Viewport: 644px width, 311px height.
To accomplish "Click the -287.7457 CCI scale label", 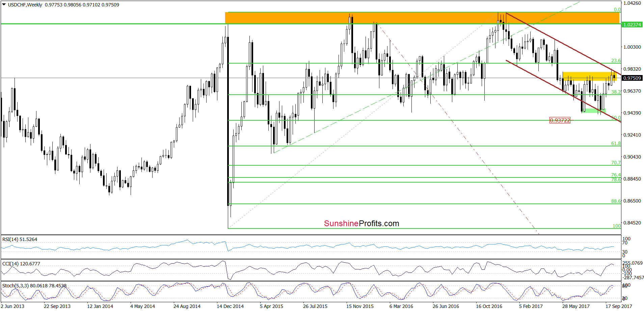I will [633, 278].
